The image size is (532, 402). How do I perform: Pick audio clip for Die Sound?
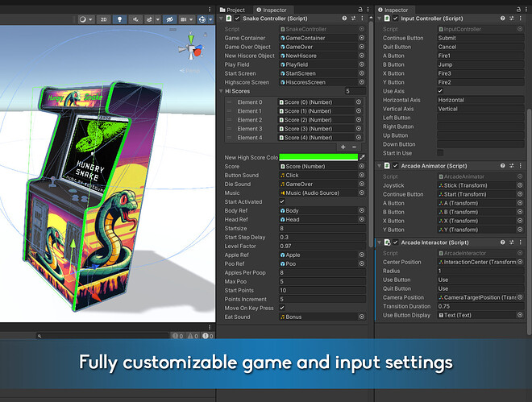(362, 184)
